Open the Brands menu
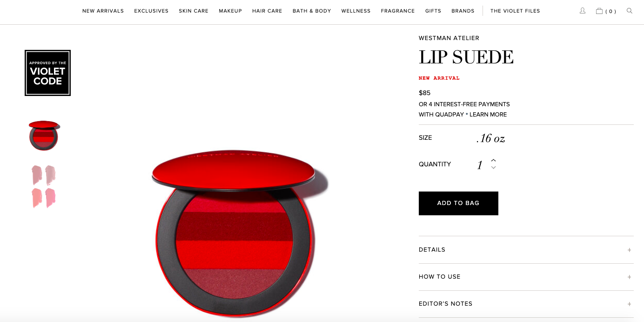The height and width of the screenshot is (322, 644). point(463,11)
